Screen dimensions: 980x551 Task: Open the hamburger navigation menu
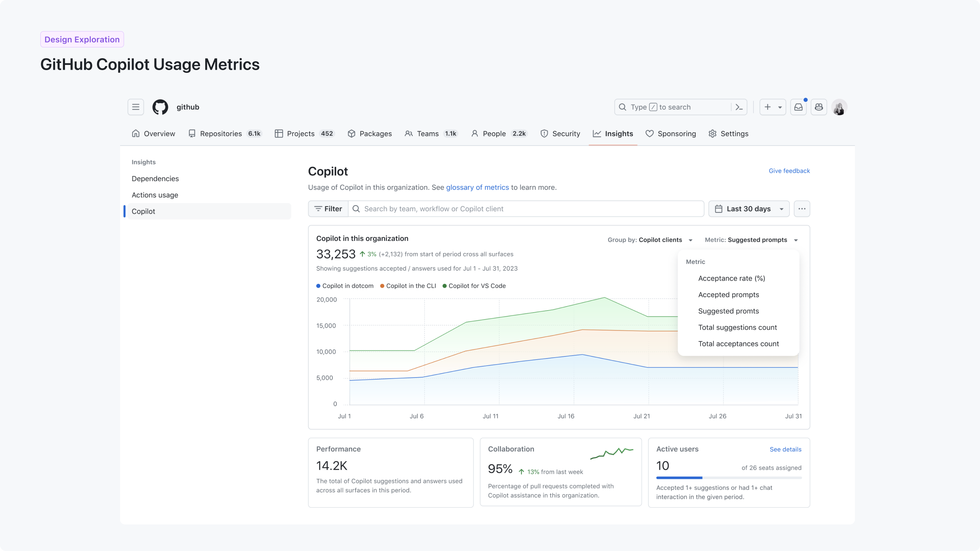click(135, 107)
